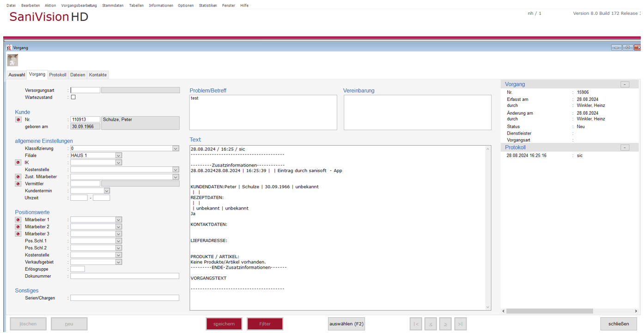Open the Pos.Schl.1 dropdown

click(119, 241)
